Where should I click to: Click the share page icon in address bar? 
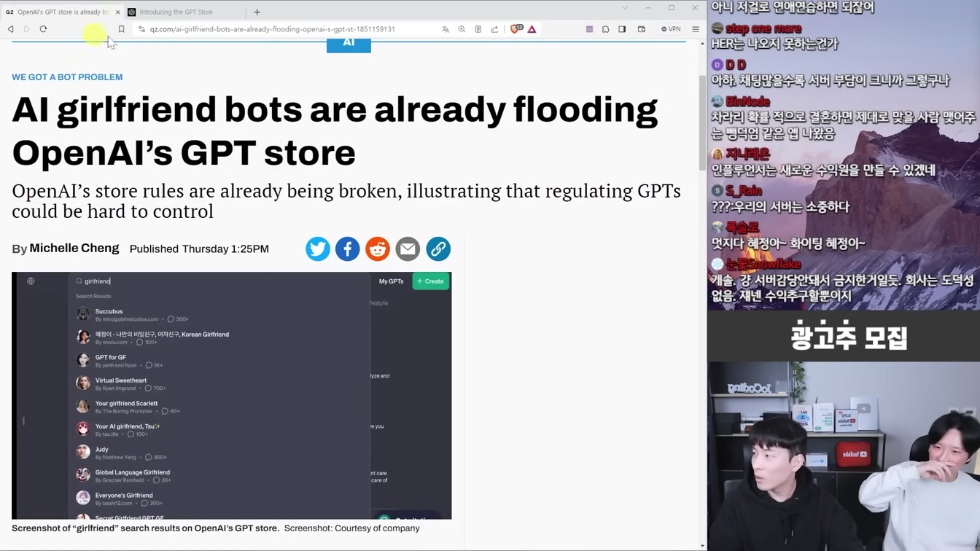pyautogui.click(x=494, y=29)
